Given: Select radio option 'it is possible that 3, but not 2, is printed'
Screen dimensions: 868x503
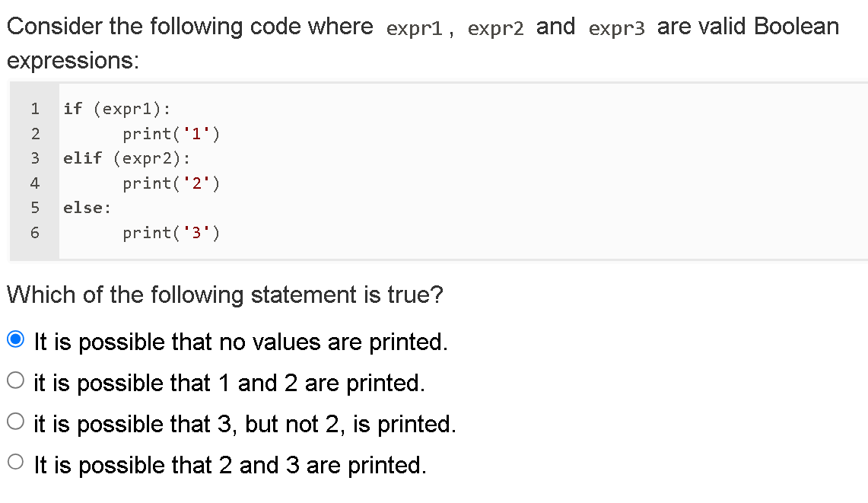Looking at the screenshot, I should [x=15, y=422].
